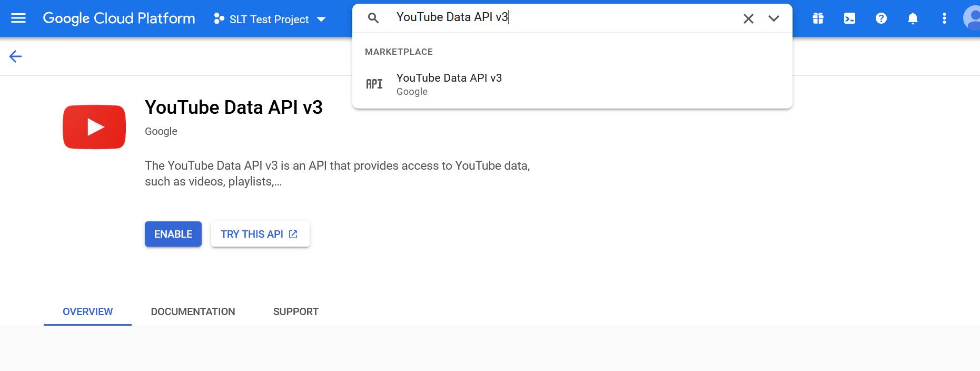Click the user account avatar
This screenshot has height=371, width=980.
[x=972, y=18]
